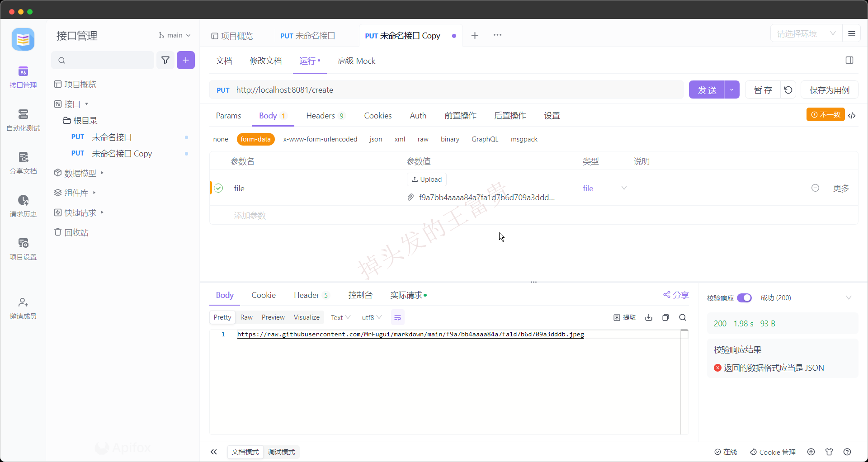
Task: Click the Apifox logo icon
Action: (23, 40)
